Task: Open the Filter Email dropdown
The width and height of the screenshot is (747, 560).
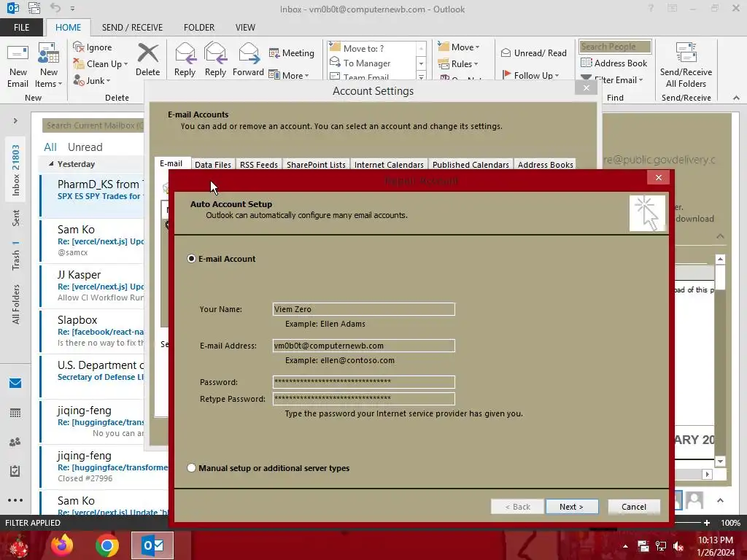Action: (613, 80)
